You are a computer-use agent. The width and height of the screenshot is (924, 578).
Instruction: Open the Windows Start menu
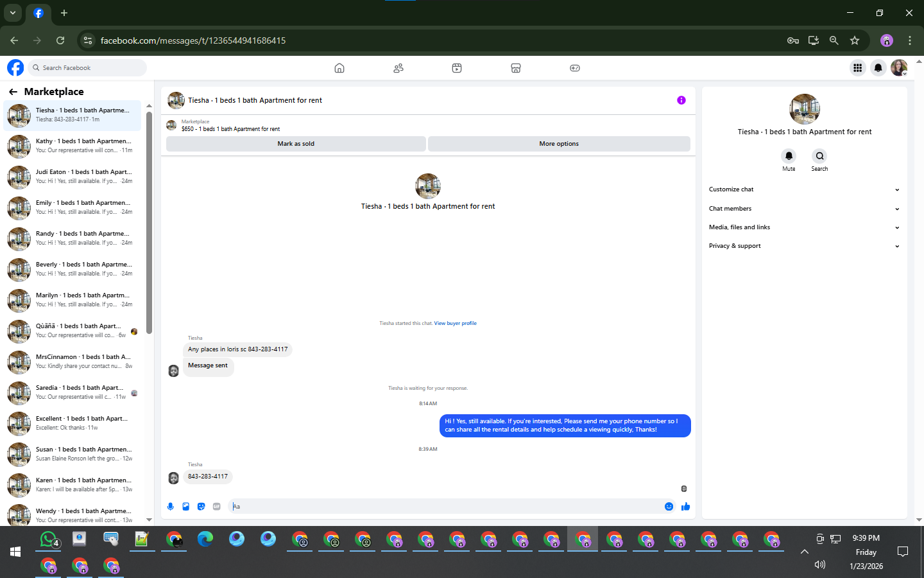click(15, 552)
